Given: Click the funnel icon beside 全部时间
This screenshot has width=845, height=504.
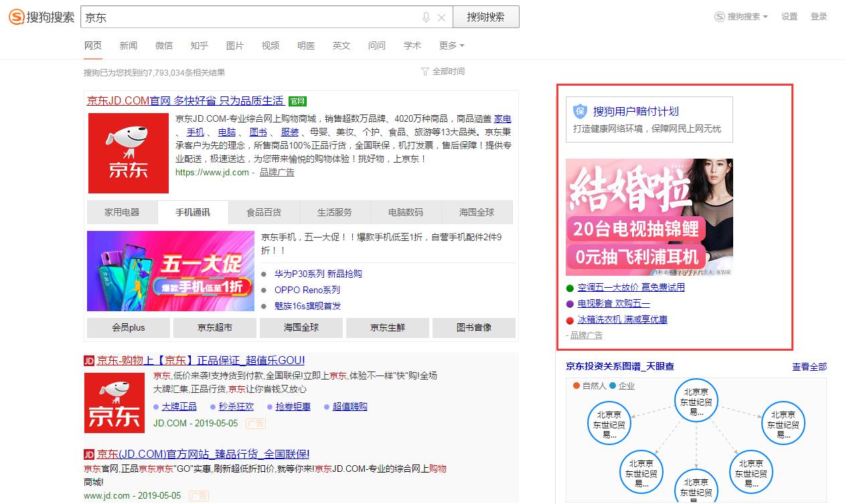Looking at the screenshot, I should coord(425,71).
